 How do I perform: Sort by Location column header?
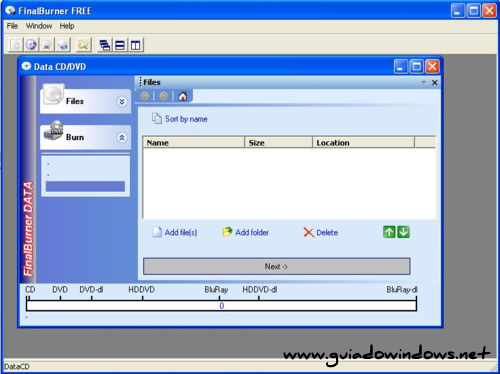(364, 143)
